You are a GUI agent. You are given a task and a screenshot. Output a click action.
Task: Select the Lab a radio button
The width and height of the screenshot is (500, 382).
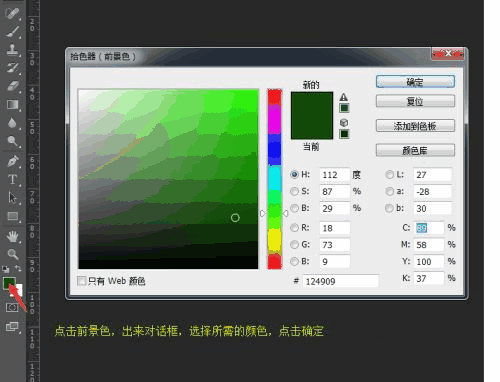[x=389, y=191]
